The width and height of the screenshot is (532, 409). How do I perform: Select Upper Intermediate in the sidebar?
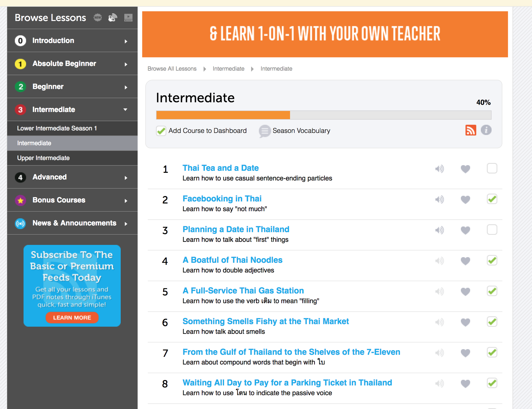[44, 158]
